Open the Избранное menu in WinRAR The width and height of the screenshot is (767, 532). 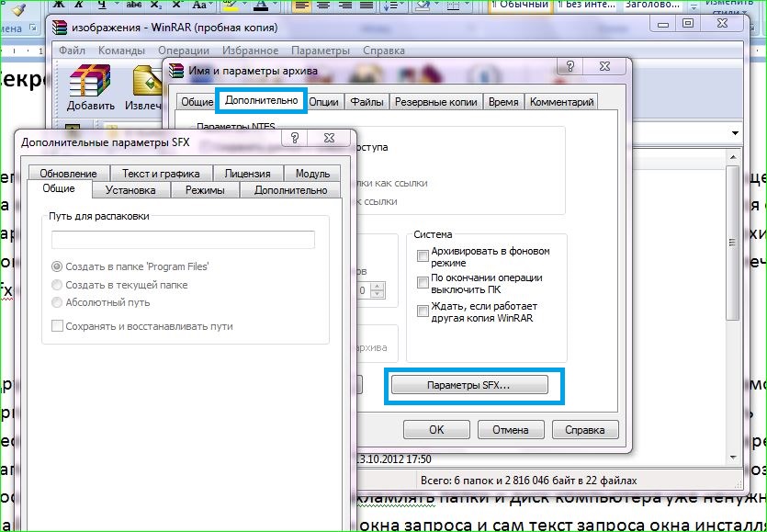pyautogui.click(x=251, y=51)
